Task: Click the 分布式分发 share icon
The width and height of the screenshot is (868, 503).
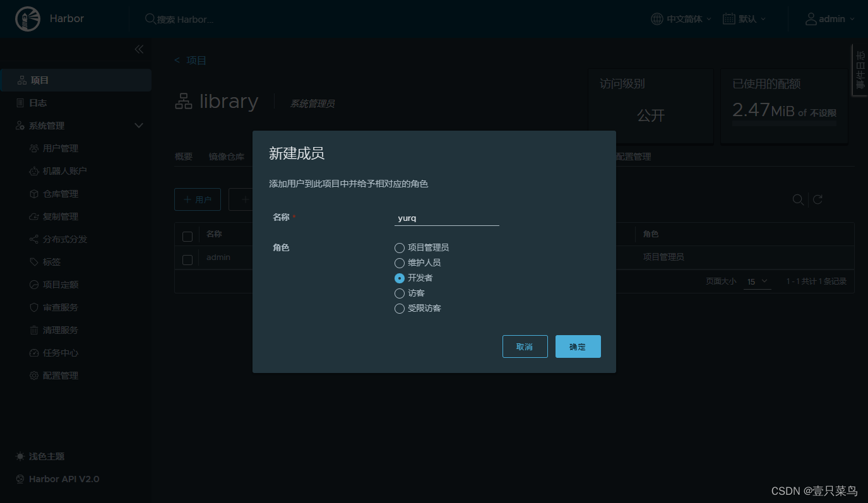Action: coord(34,239)
